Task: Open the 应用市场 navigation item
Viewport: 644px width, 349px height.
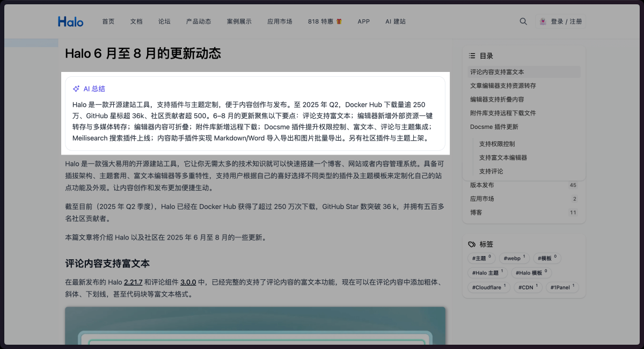Action: (x=279, y=21)
